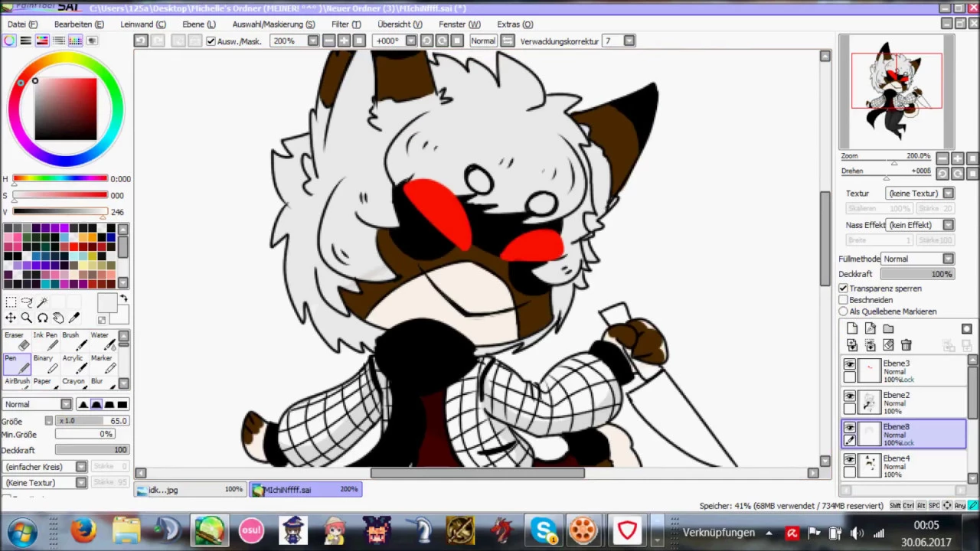The width and height of the screenshot is (980, 551).
Task: Open the rotation angle +000° dropdown
Action: tap(411, 41)
